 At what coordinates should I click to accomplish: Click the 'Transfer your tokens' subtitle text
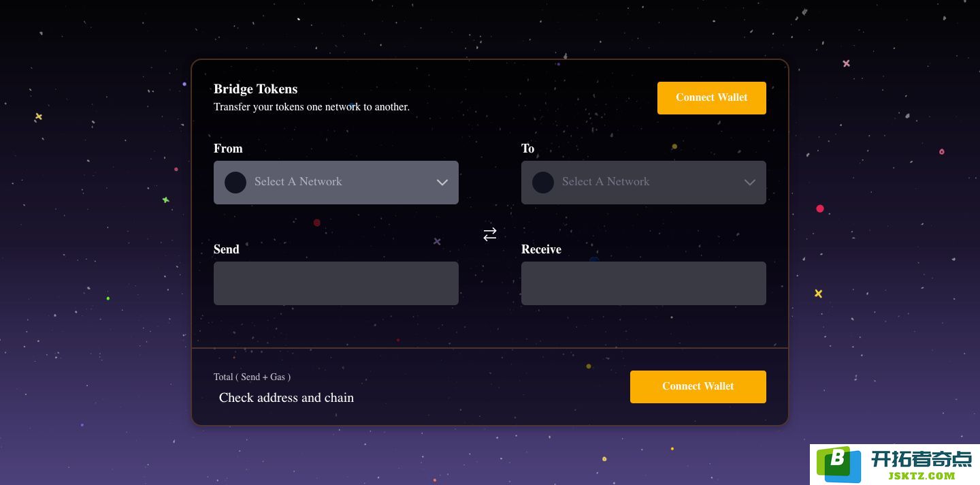tap(312, 107)
